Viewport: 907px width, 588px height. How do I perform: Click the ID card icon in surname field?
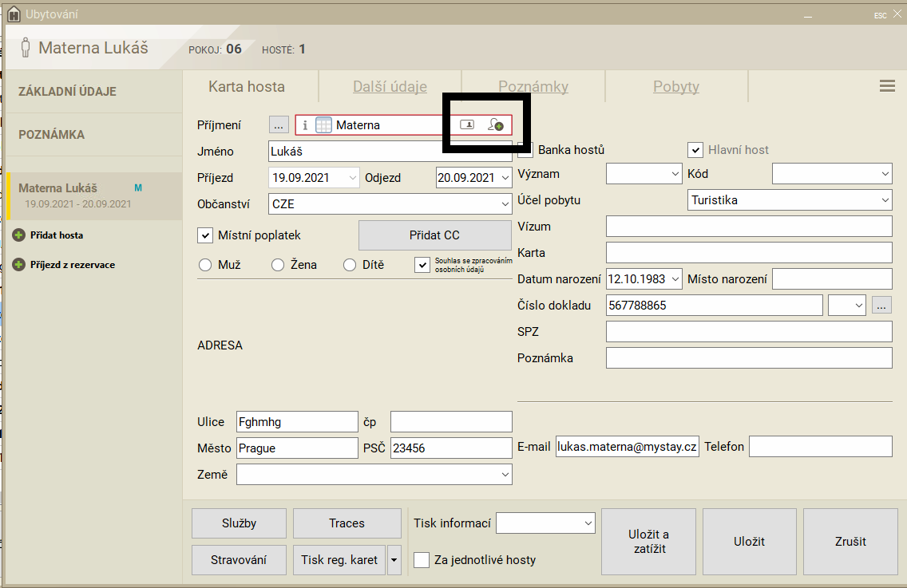pyautogui.click(x=468, y=125)
